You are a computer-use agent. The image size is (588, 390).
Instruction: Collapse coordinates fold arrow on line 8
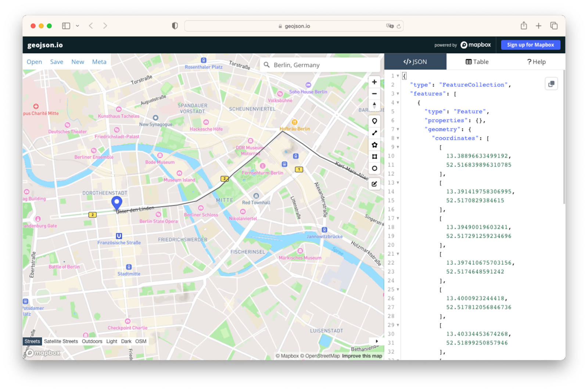click(x=398, y=138)
